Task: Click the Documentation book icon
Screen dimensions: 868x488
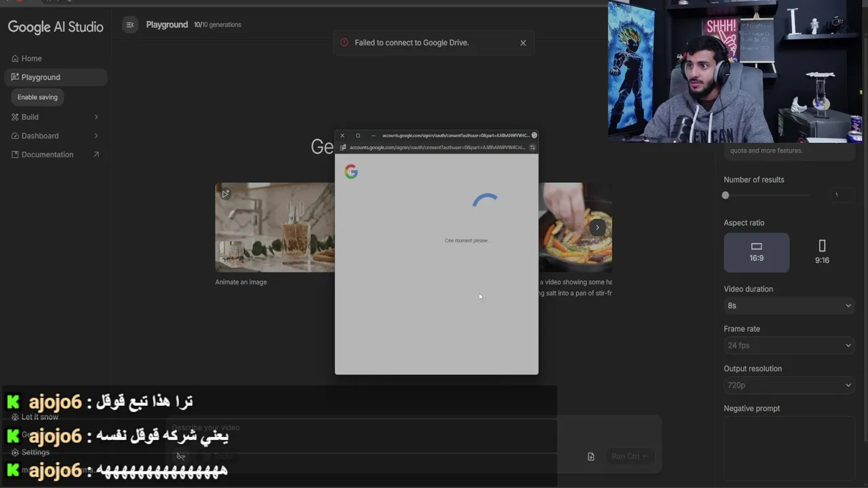Action: point(15,155)
